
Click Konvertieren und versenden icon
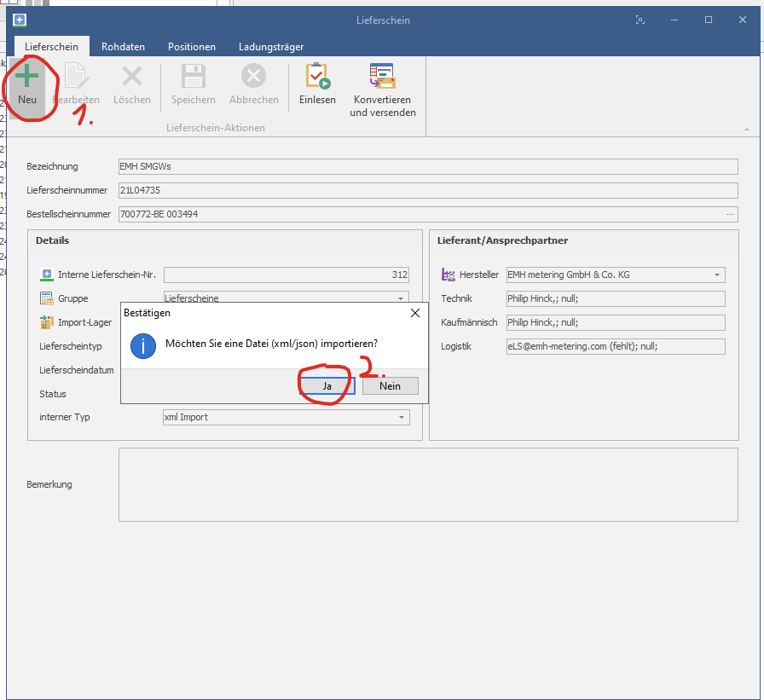(382, 78)
